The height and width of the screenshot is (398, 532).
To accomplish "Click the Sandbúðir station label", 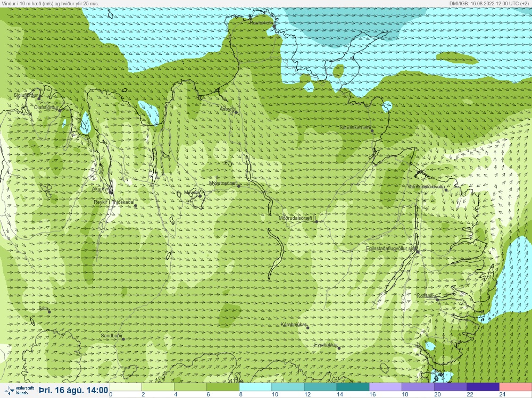I will point(112,336).
